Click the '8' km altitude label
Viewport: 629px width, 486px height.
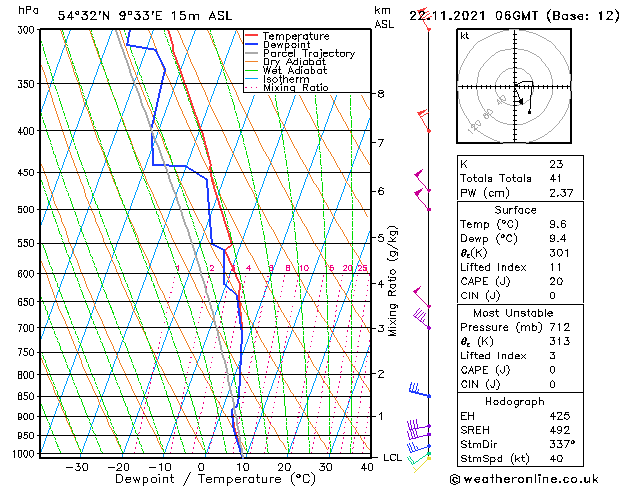click(x=381, y=94)
